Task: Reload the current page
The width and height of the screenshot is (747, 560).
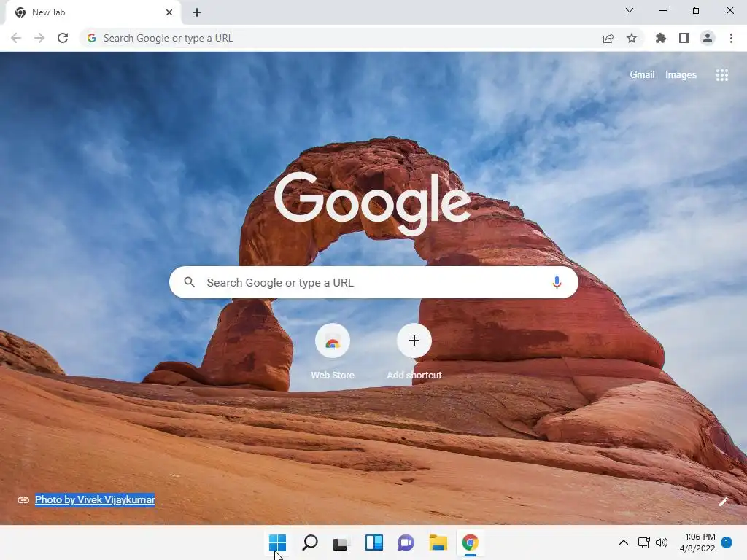Action: coord(63,38)
